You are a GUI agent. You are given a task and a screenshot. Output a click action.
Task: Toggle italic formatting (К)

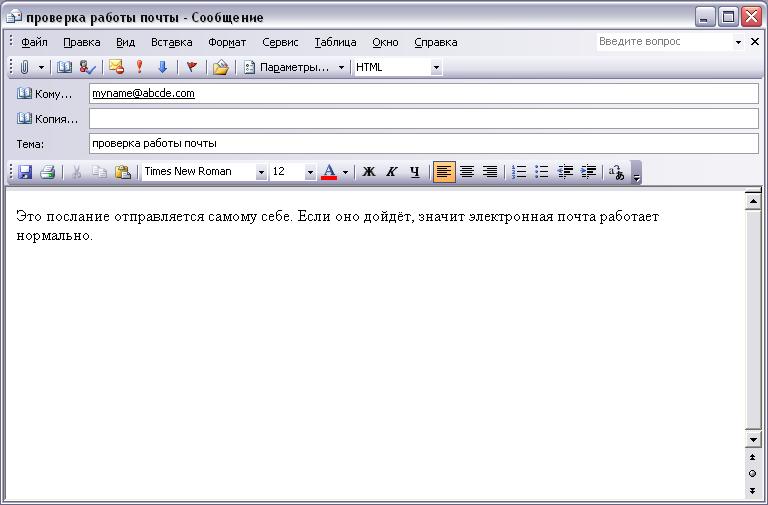391,172
